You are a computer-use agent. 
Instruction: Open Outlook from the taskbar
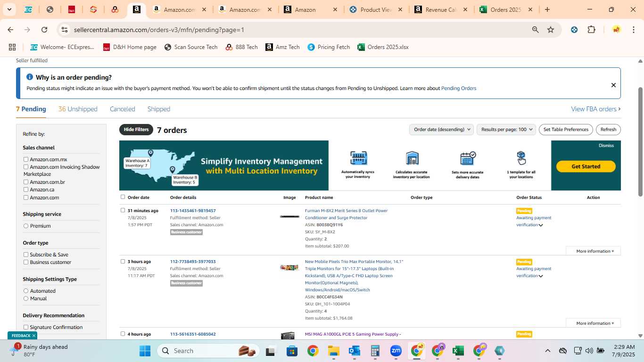(x=355, y=351)
